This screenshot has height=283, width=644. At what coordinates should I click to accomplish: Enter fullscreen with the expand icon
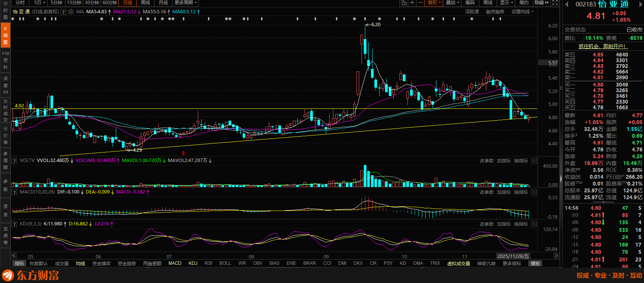click(x=555, y=3)
